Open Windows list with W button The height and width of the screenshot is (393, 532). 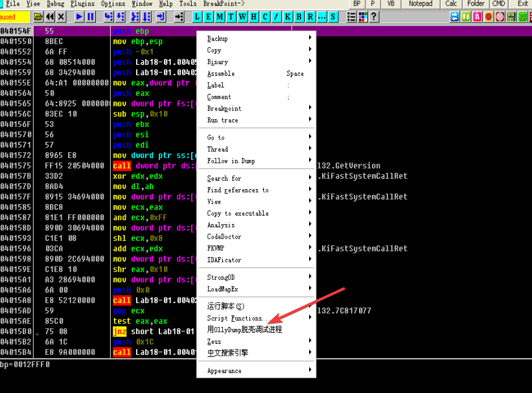point(242,17)
